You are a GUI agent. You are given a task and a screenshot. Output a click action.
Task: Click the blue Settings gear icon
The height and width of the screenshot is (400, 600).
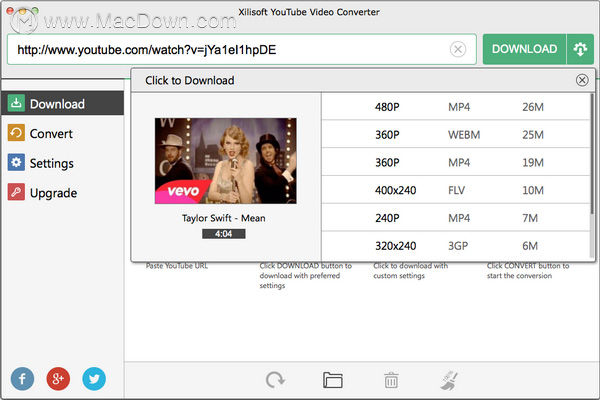click(16, 162)
